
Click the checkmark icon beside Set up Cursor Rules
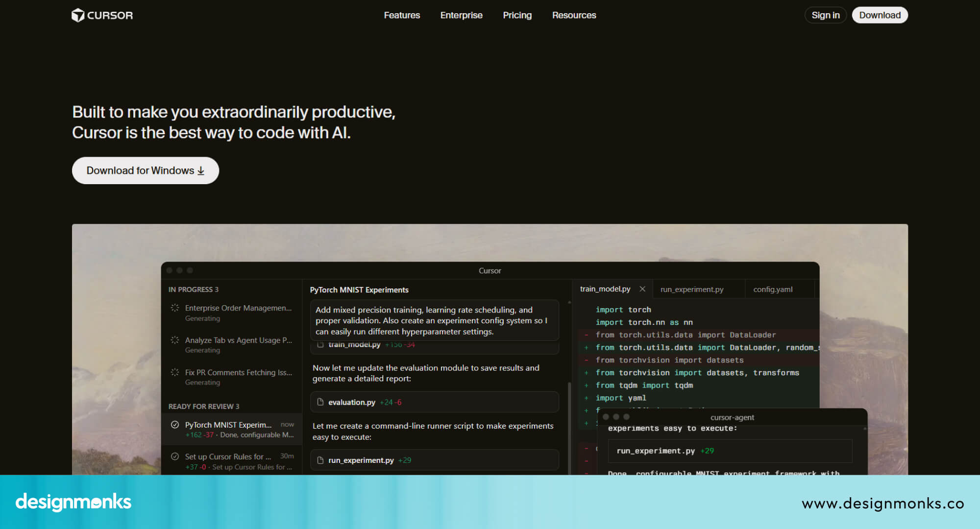[x=174, y=457]
